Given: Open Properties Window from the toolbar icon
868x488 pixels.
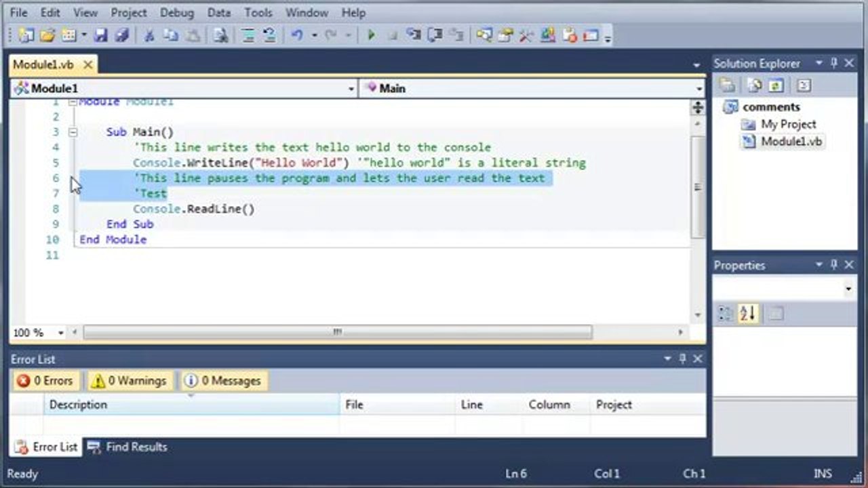Looking at the screenshot, I should pos(505,35).
